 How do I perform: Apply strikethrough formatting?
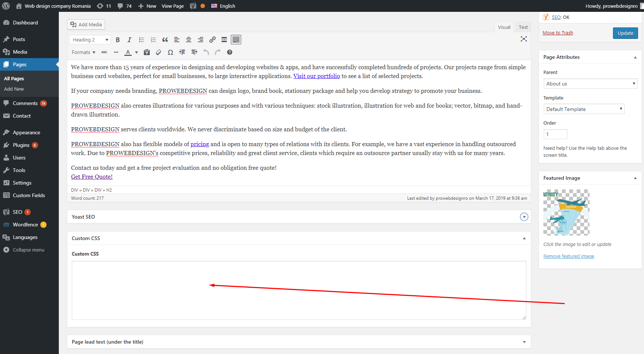pos(104,52)
